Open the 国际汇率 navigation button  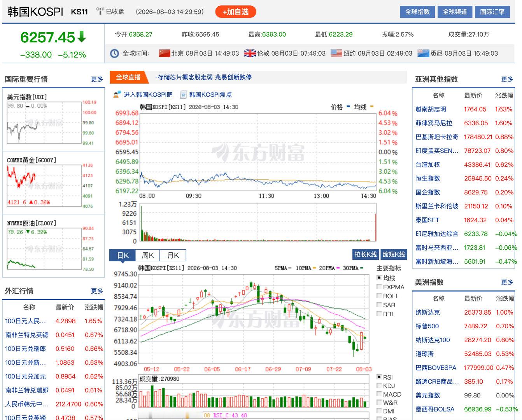pyautogui.click(x=492, y=12)
